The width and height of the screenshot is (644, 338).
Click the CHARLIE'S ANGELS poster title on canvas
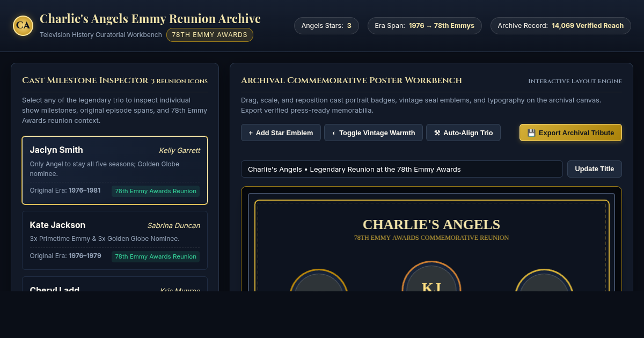(x=431, y=225)
